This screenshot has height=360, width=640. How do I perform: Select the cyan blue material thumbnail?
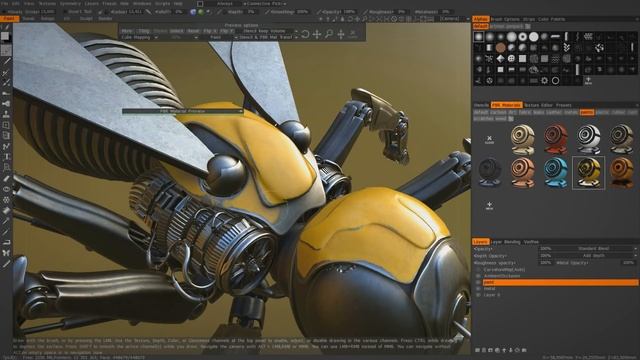(555, 173)
